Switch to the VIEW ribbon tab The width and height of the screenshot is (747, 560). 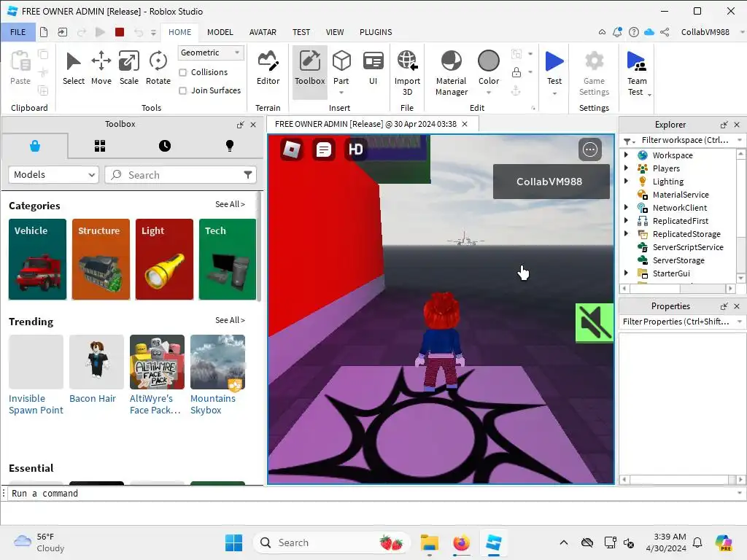pos(334,32)
